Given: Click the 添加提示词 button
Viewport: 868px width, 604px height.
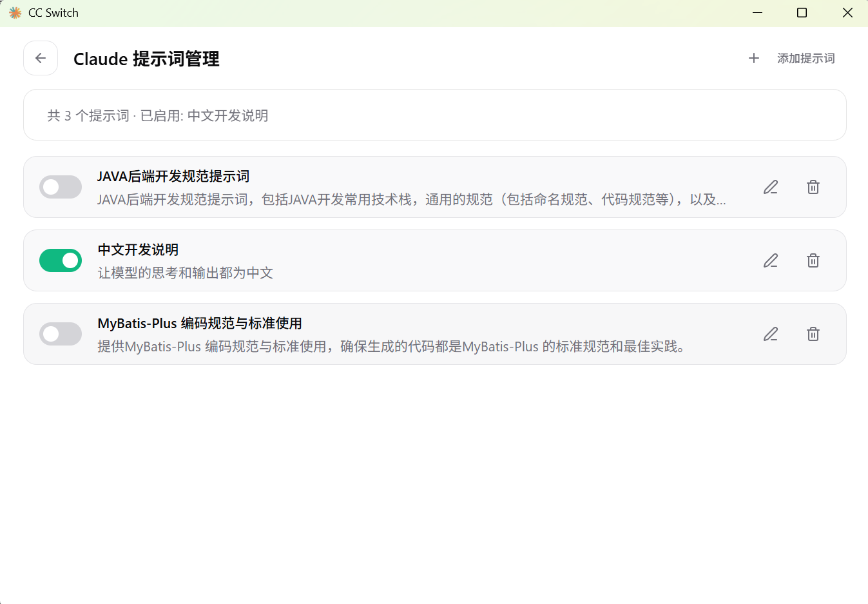Looking at the screenshot, I should click(805, 58).
